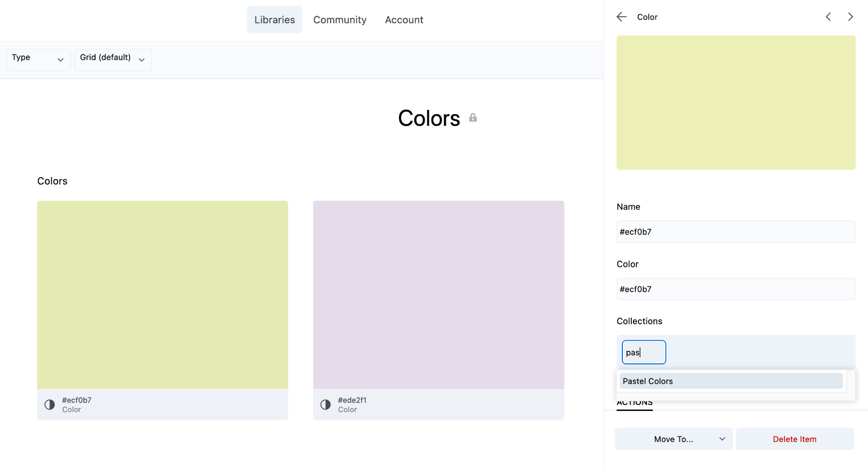Click inside the Name input field
The height and width of the screenshot is (468, 868).
click(x=735, y=232)
